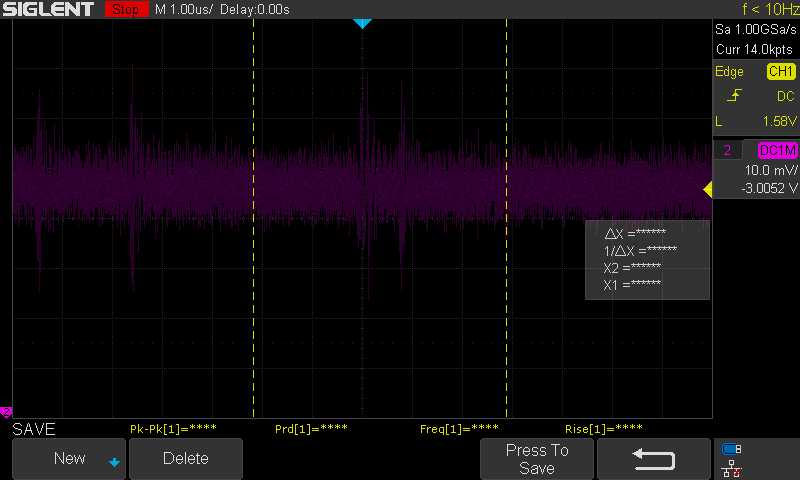The image size is (800, 480).
Task: Click the Delete button
Action: coord(186,459)
